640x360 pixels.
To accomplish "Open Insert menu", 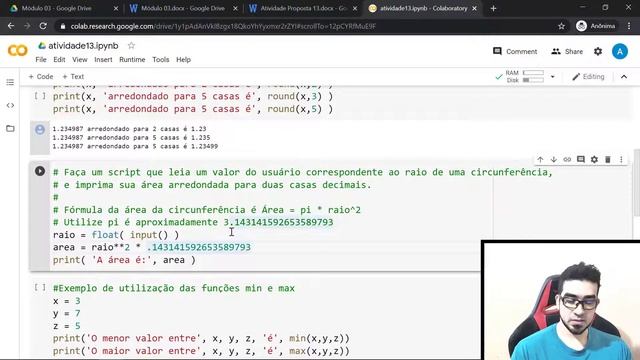I will (x=103, y=60).
